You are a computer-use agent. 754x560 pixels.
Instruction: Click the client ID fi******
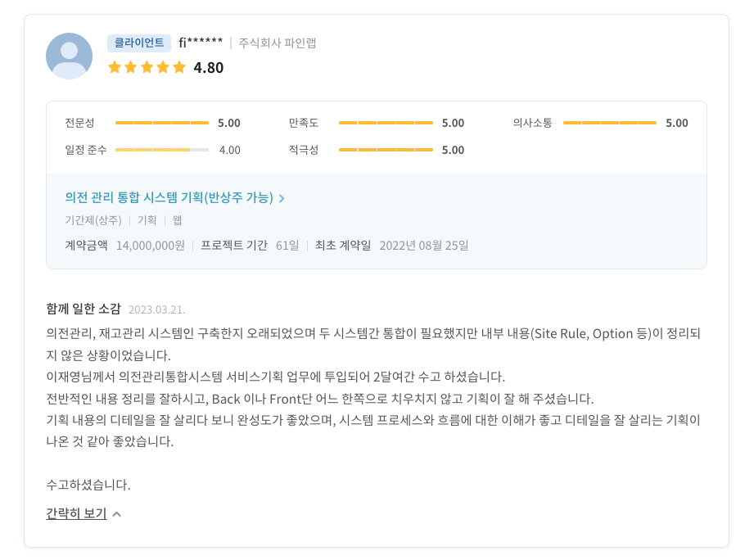pos(201,43)
